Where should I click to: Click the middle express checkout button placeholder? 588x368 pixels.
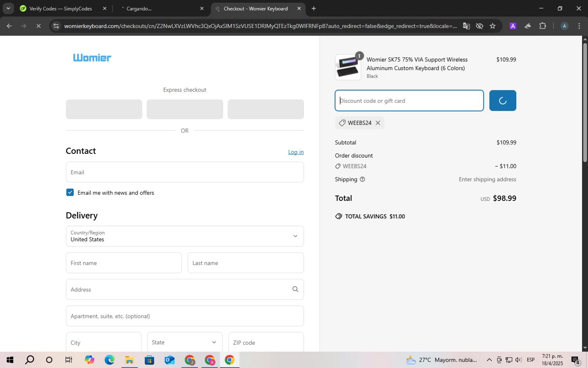(x=185, y=109)
